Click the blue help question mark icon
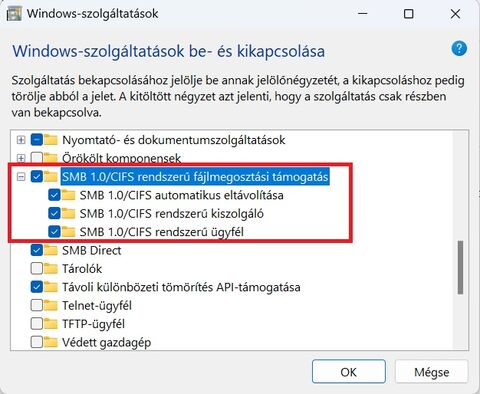Viewport: 480px width, 394px height. pyautogui.click(x=459, y=49)
